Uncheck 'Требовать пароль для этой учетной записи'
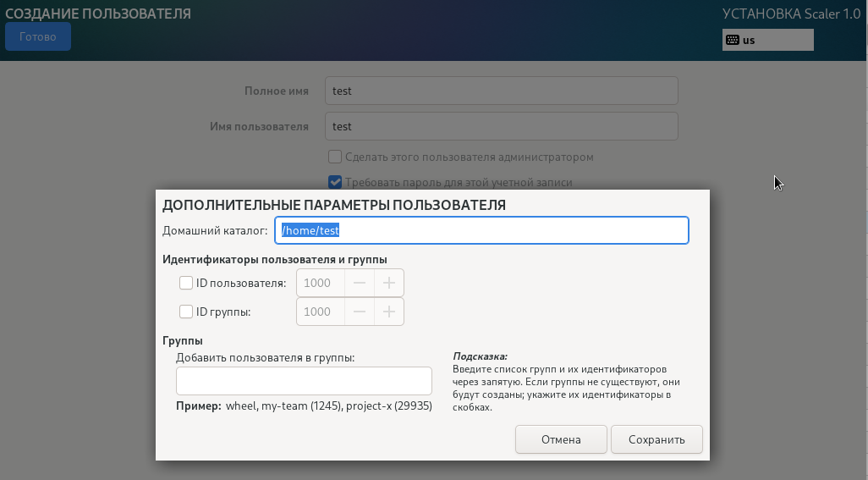 335,182
